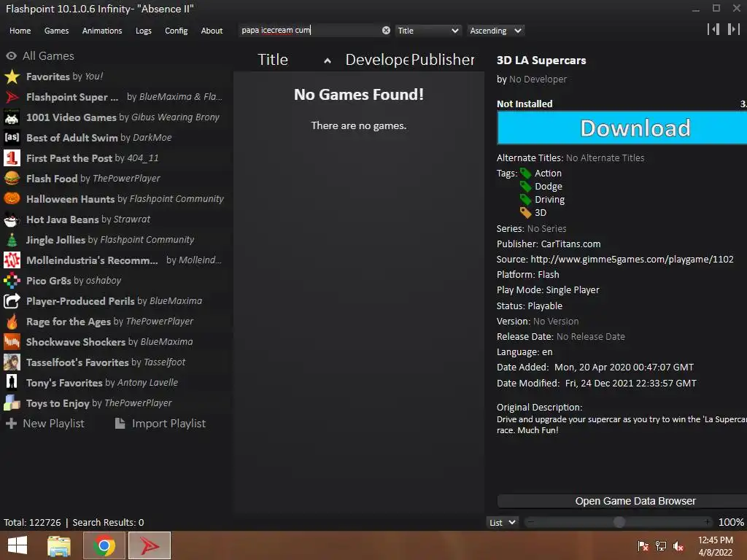Select the 1001 Video Games playlist icon
This screenshot has height=560, width=747.
pyautogui.click(x=12, y=117)
